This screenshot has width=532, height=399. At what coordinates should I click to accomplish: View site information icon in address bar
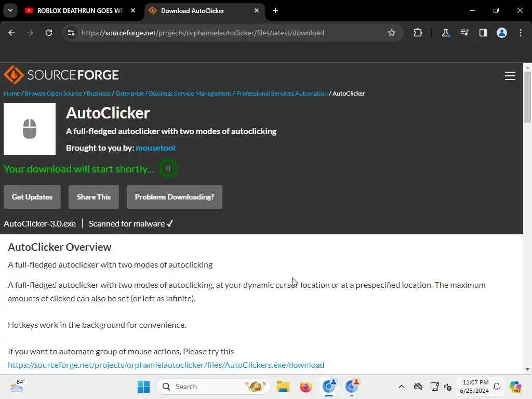click(x=71, y=33)
